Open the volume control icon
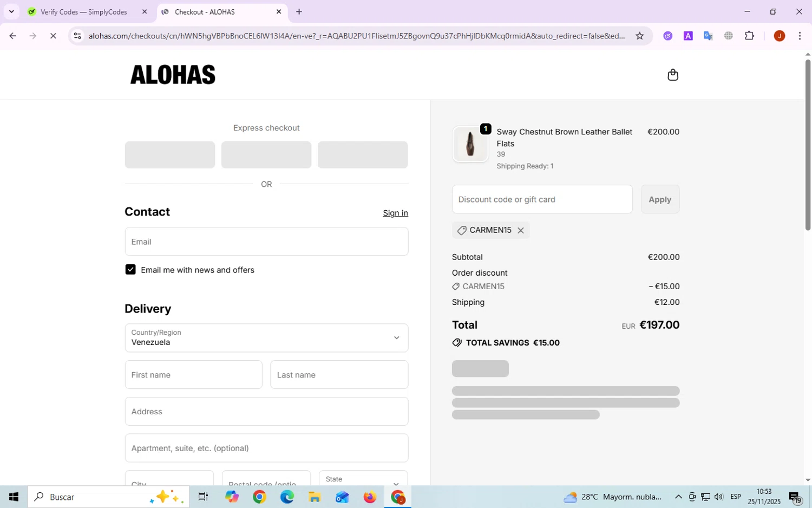Screen dimensions: 812x508 719,497
